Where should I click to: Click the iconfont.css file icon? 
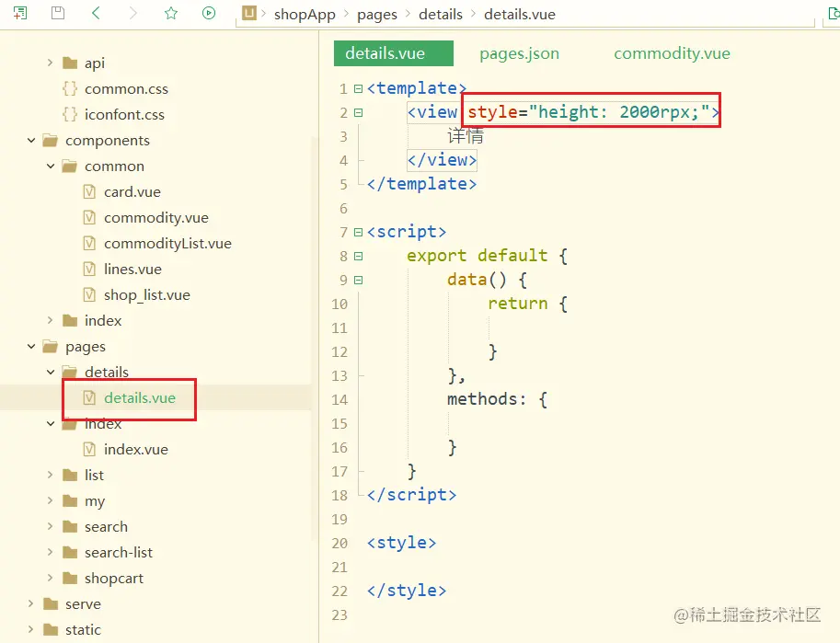pos(70,114)
